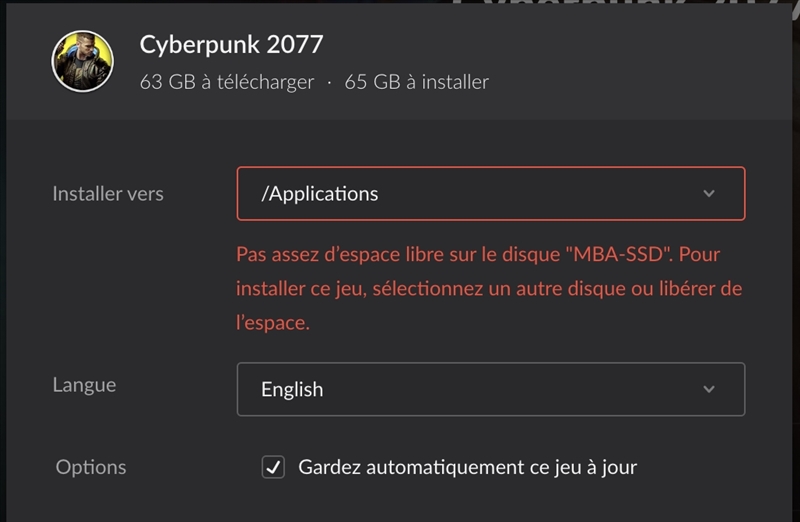
Task: Click the "Langue" label
Action: click(84, 385)
